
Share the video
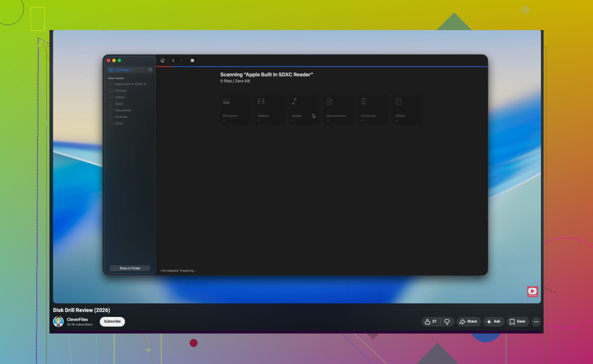tap(469, 322)
